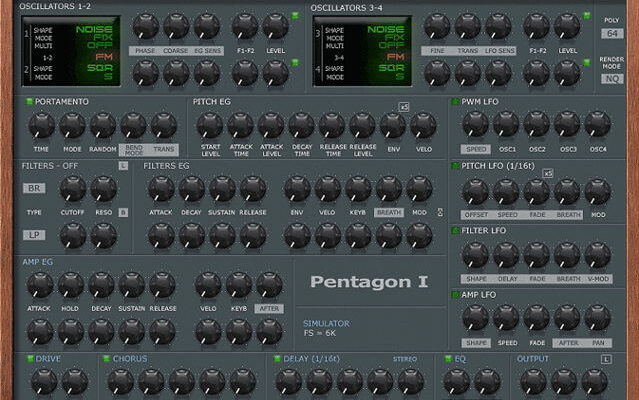639x400 pixels.
Task: Disable the Delay effect LED
Action: (275, 358)
